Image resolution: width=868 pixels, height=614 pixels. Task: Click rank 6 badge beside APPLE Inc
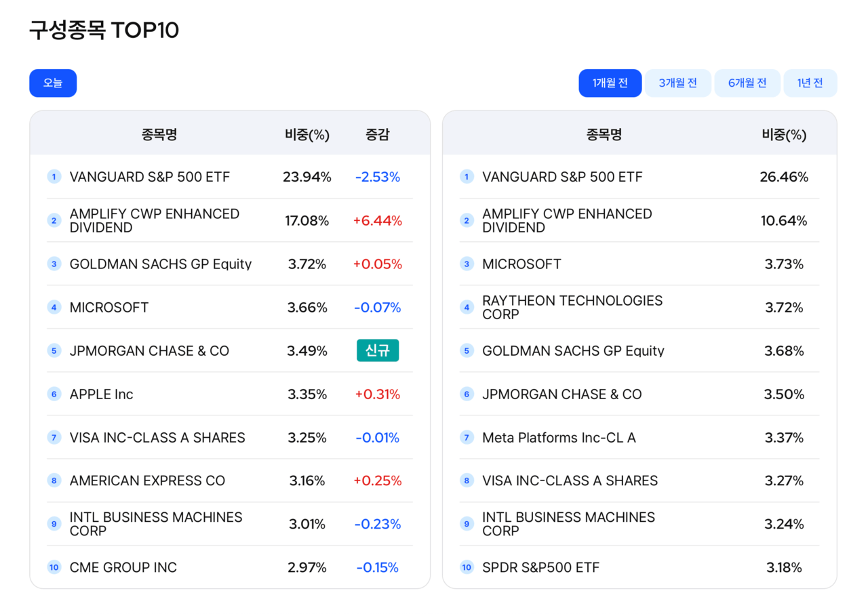point(54,394)
